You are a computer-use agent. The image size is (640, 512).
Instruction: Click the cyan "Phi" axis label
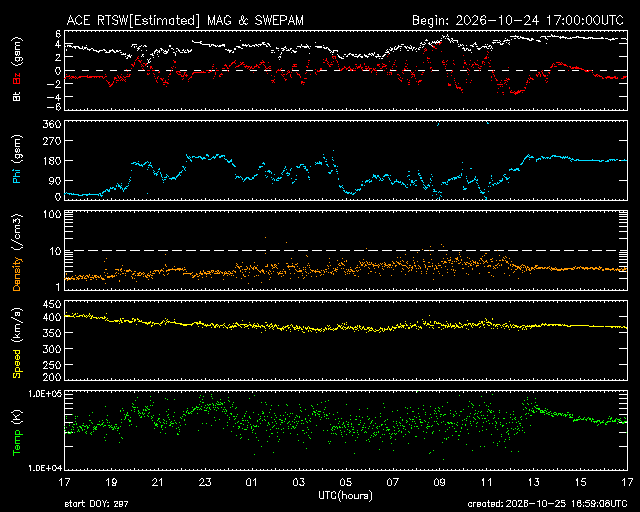[x=17, y=176]
